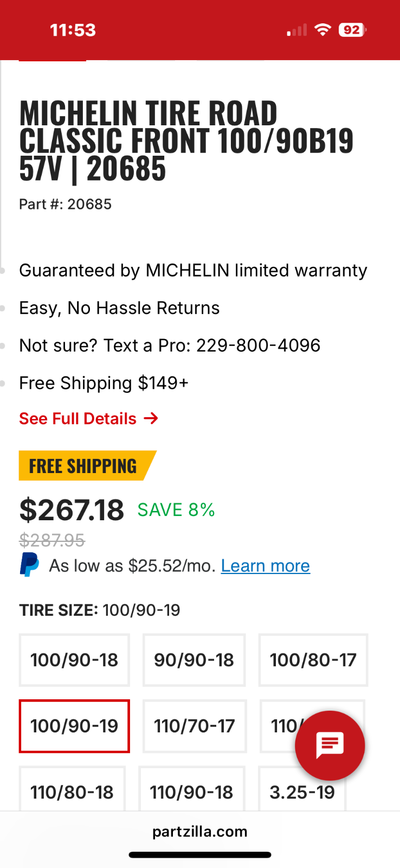Choose the selected 100/90-19 tire size
The width and height of the screenshot is (400, 868).
(74, 726)
